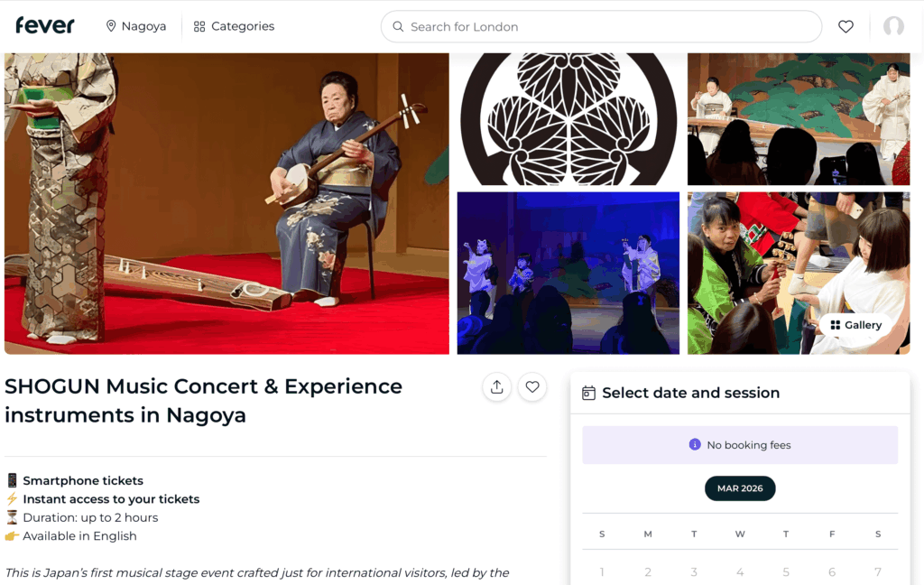
Task: Toggle favorite heart beside event title
Action: coord(532,386)
